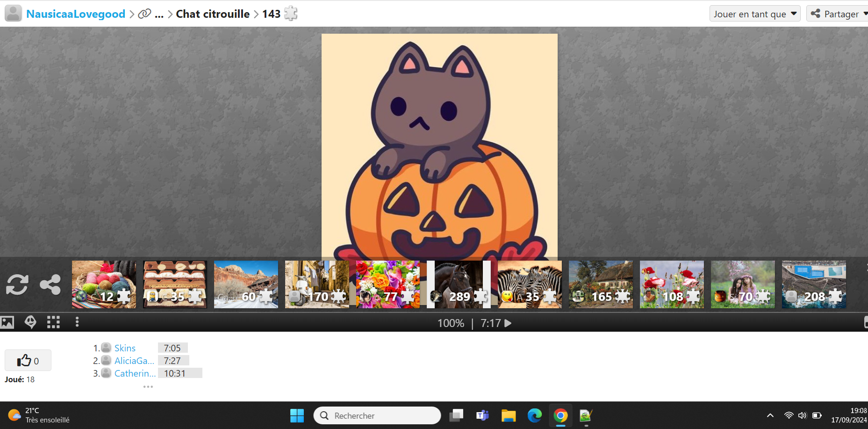The width and height of the screenshot is (868, 429).
Task: Click the 'Joué: 18' play count
Action: click(20, 379)
